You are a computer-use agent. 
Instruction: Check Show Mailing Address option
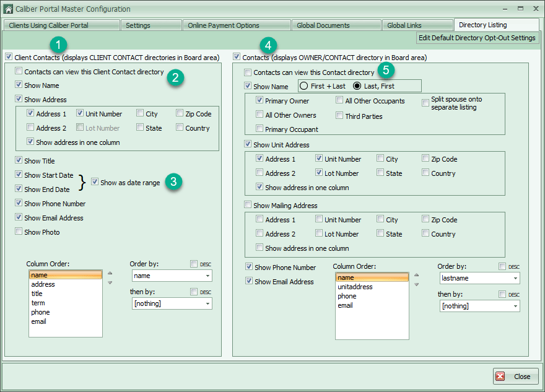pyautogui.click(x=248, y=205)
